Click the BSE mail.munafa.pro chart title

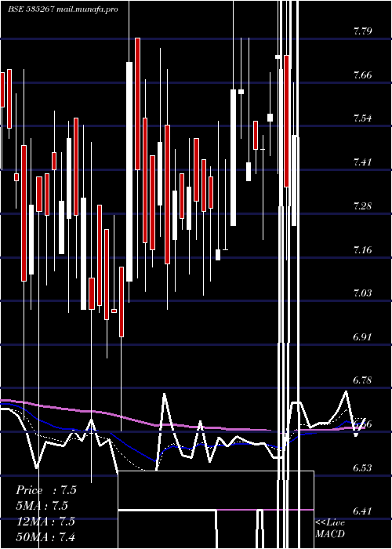[x=63, y=9]
